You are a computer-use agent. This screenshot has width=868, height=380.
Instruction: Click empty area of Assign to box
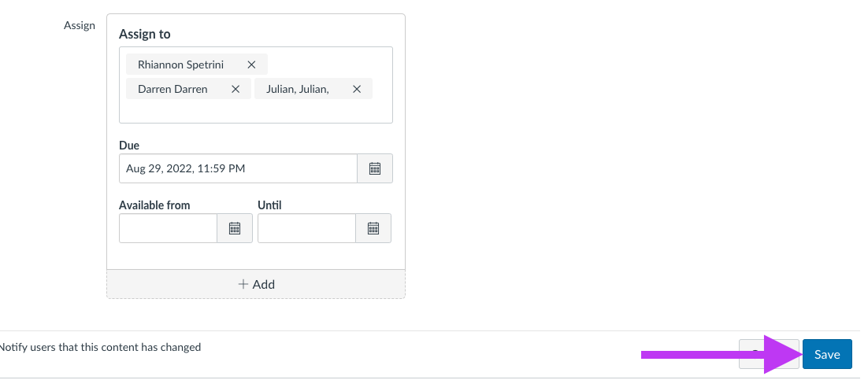pyautogui.click(x=256, y=111)
